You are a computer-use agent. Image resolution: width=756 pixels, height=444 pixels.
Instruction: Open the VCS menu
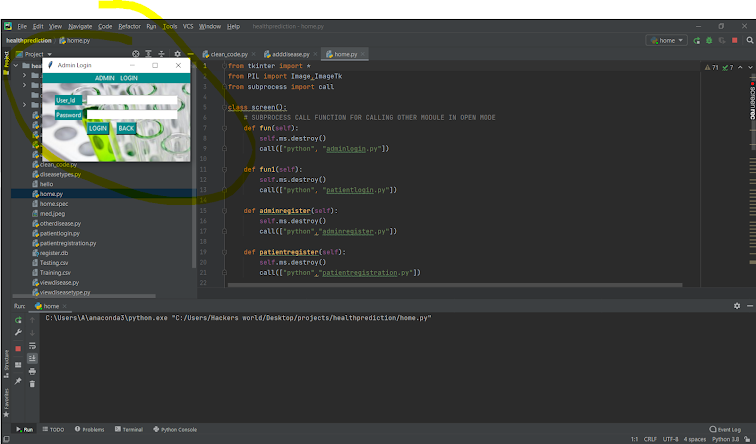tap(188, 27)
